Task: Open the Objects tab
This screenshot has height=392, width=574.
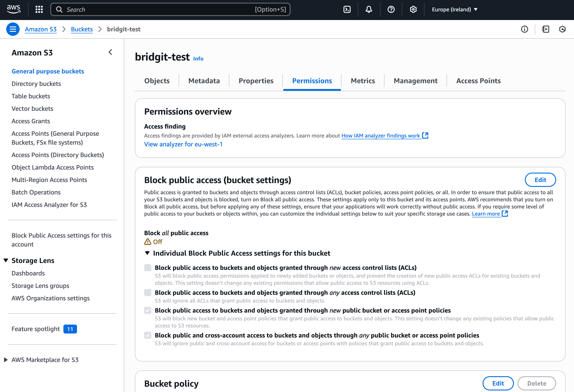Action: tap(157, 81)
